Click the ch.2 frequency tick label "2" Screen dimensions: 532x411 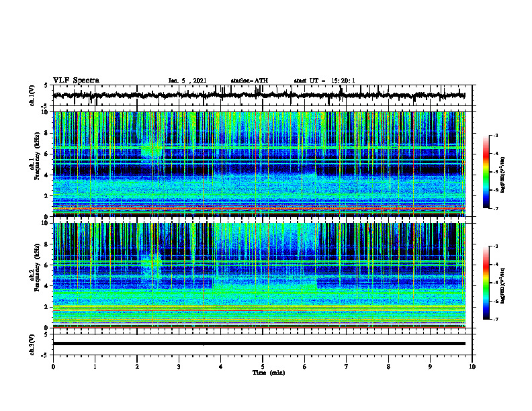[47, 307]
